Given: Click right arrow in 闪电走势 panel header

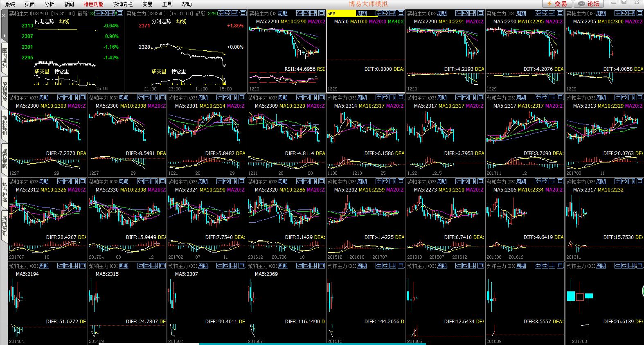Looking at the screenshot, I should [105, 14].
